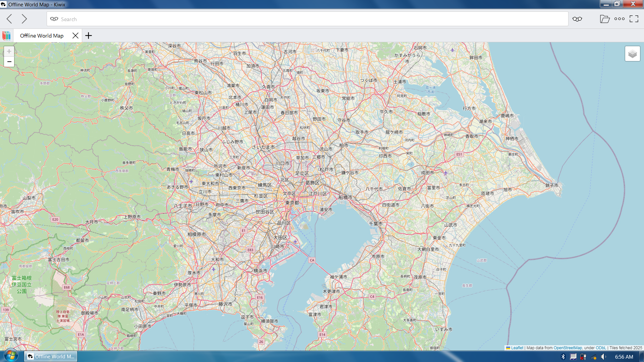
Task: Enter fullscreen mode via the brackets icon
Action: pyautogui.click(x=634, y=19)
